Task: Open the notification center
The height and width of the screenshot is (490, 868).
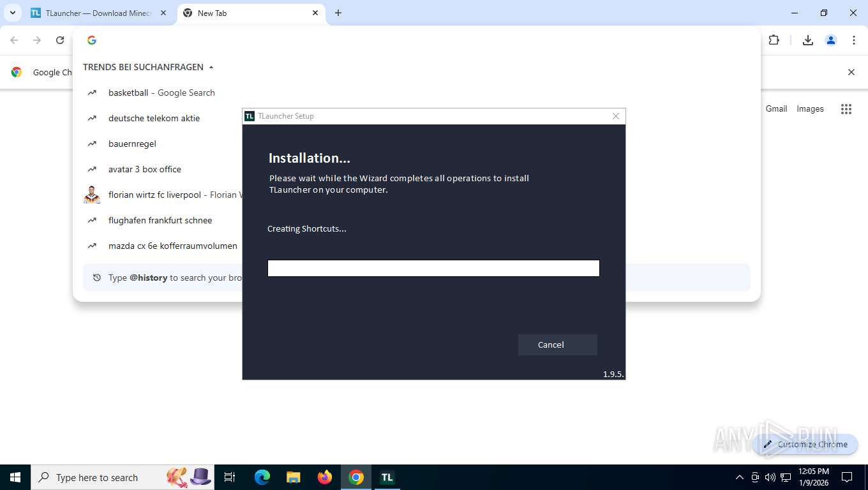Action: pyautogui.click(x=847, y=477)
